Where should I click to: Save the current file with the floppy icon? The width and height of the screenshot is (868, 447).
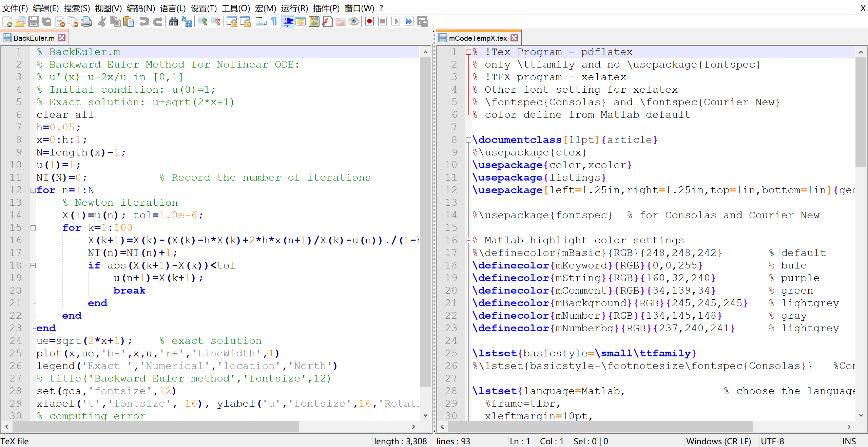(x=33, y=22)
